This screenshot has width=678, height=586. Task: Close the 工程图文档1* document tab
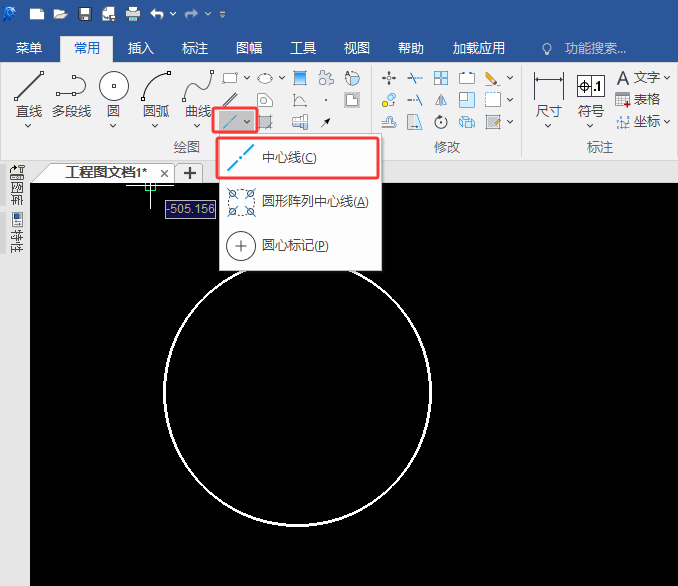[164, 173]
